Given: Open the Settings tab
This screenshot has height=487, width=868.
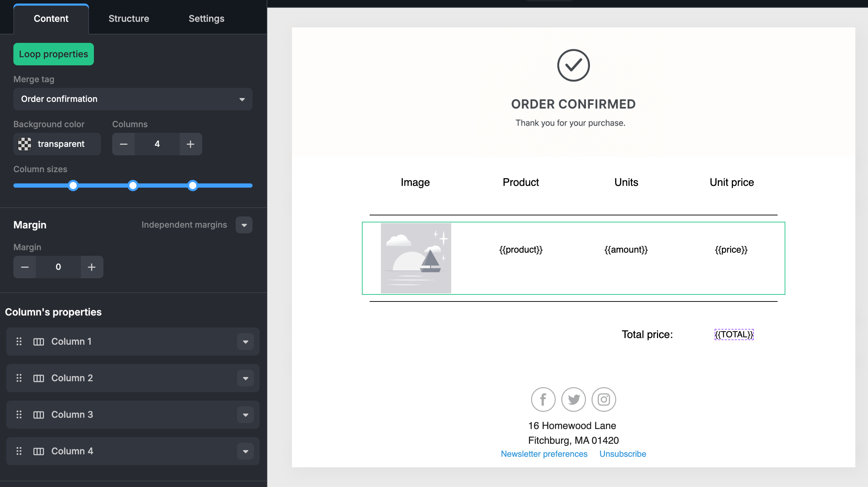Looking at the screenshot, I should (206, 19).
